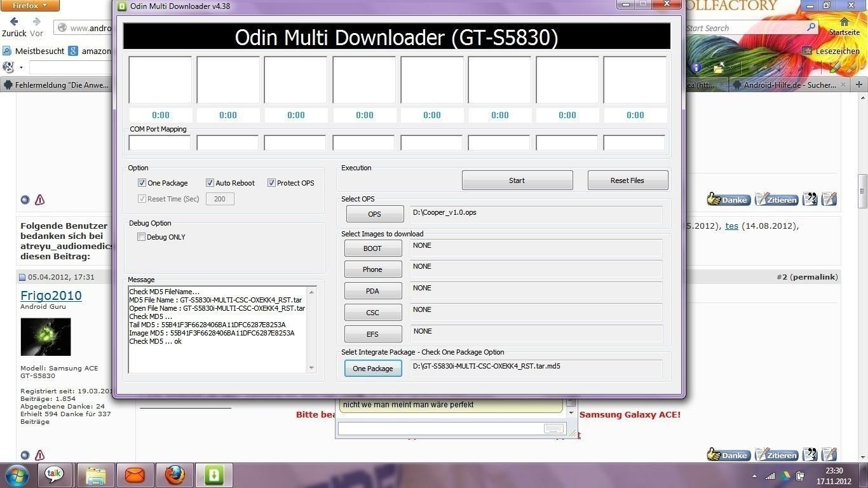Toggle the Reset Time (Sec) checkbox
The height and width of the screenshot is (488, 868).
tap(142, 199)
